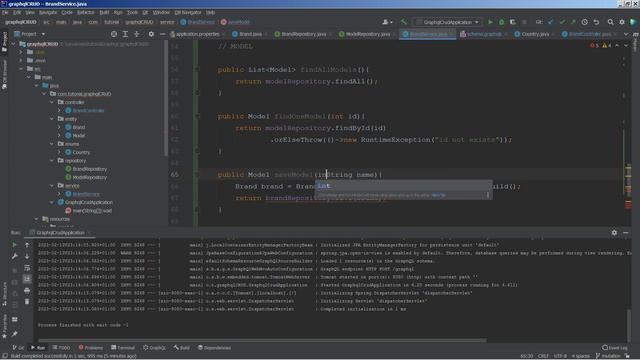This screenshot has height=360, width=640.
Task: Open Project view selector dropdown
Action: pos(29,34)
